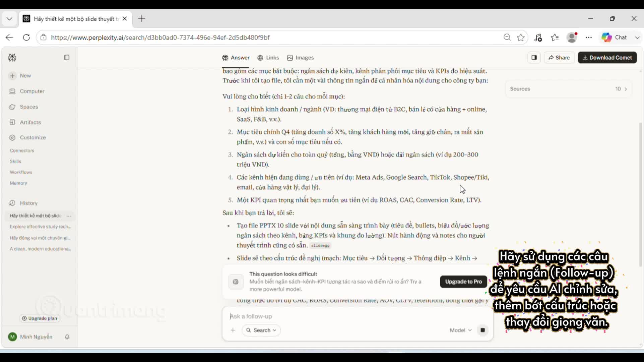The width and height of the screenshot is (644, 362).
Task: Open Copilot Chat
Action: pos(614,38)
